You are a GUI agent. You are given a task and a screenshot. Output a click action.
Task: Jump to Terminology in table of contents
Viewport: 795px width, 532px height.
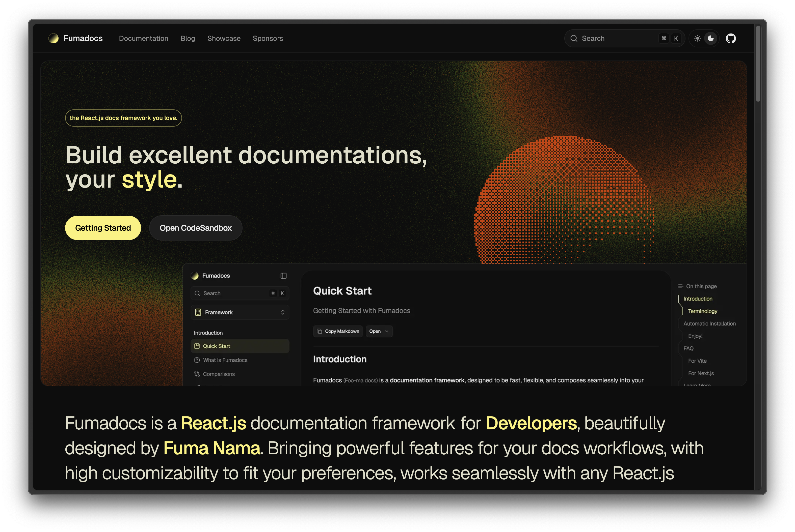pos(702,311)
